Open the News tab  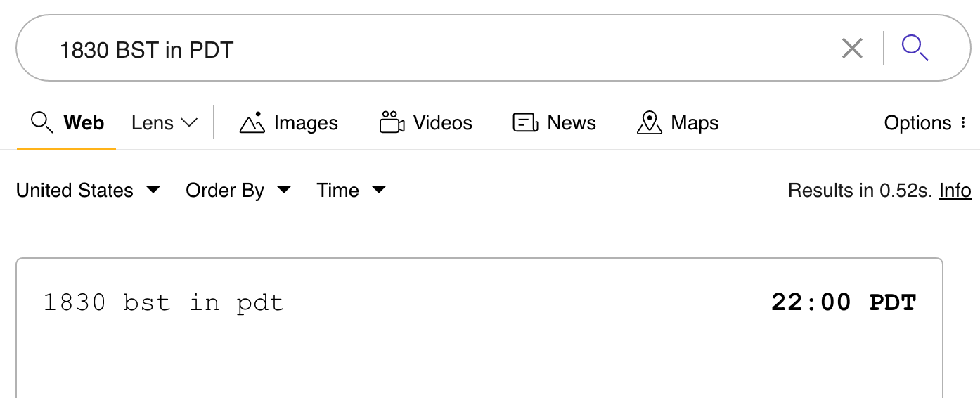[x=571, y=123]
